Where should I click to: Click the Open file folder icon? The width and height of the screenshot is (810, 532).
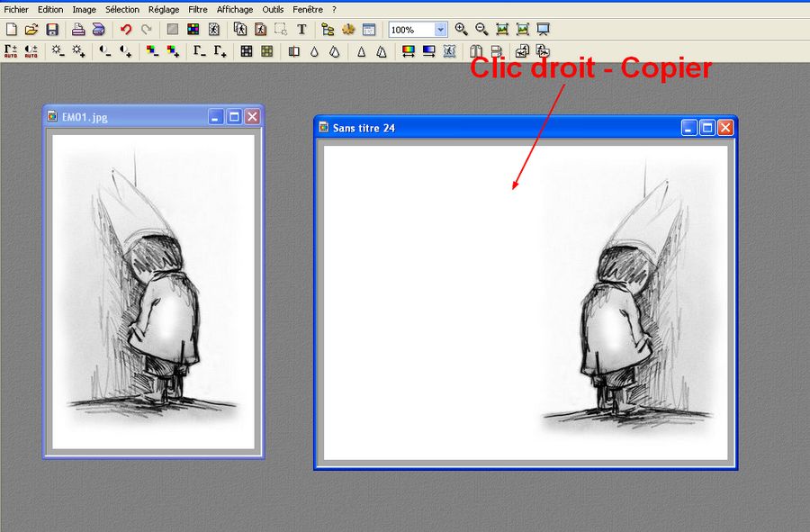31,30
